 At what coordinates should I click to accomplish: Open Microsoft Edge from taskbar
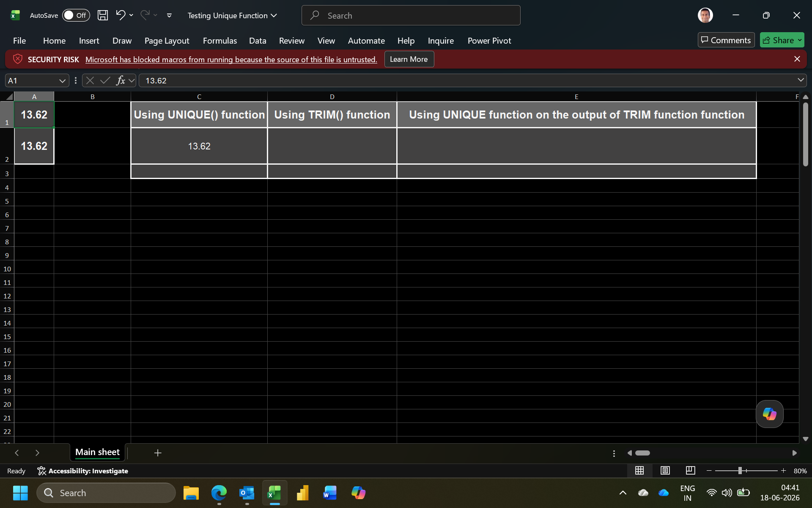tap(219, 493)
